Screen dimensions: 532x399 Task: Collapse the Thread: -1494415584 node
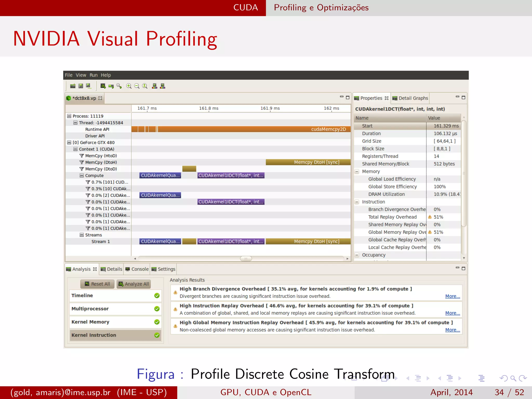(75, 123)
